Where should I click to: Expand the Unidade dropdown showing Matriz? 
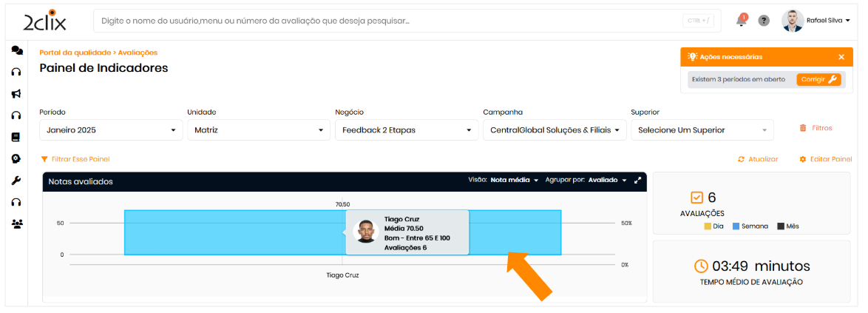coord(259,130)
